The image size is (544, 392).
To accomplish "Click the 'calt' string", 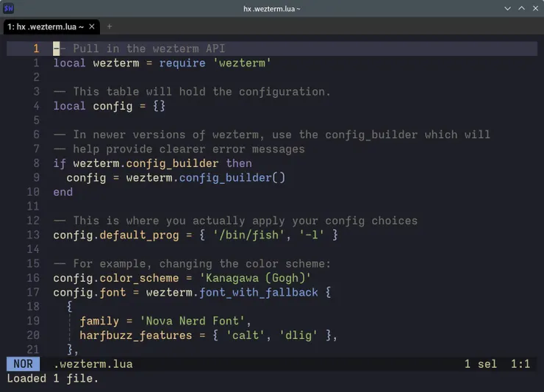I will coord(246,335).
